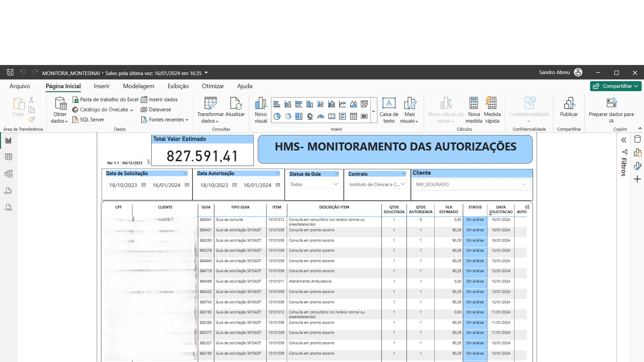644x362 pixels.
Task: Click the Save icon in title bar
Action: [x=10, y=72]
